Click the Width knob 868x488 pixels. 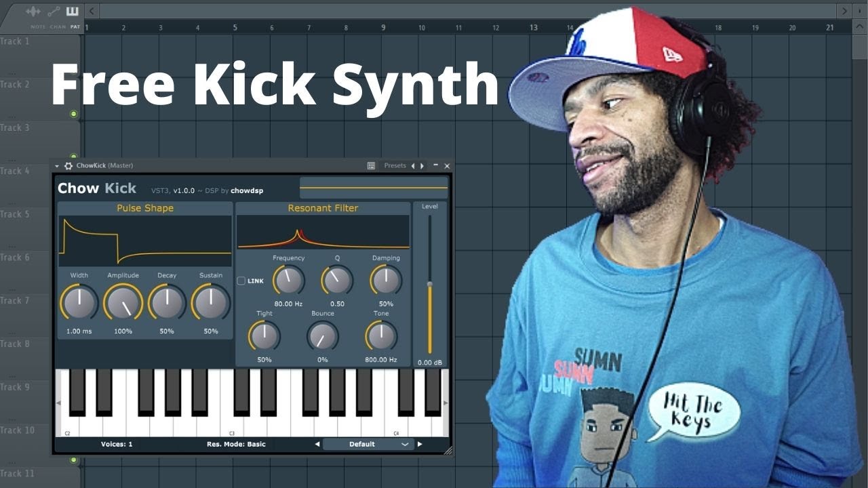[79, 302]
